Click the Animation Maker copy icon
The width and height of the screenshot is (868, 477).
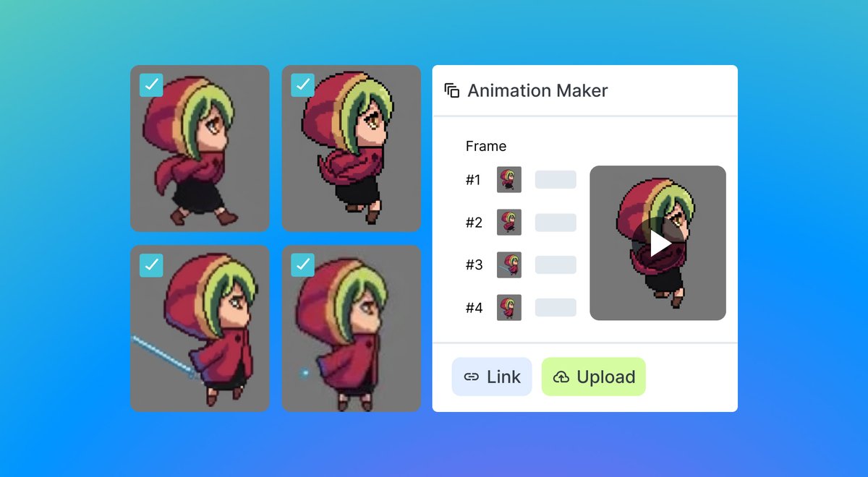tap(452, 90)
